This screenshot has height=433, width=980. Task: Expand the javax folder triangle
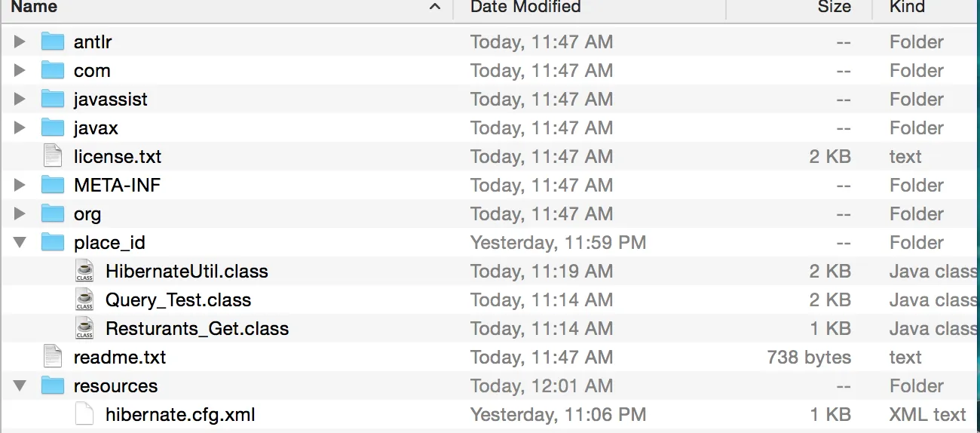20,127
